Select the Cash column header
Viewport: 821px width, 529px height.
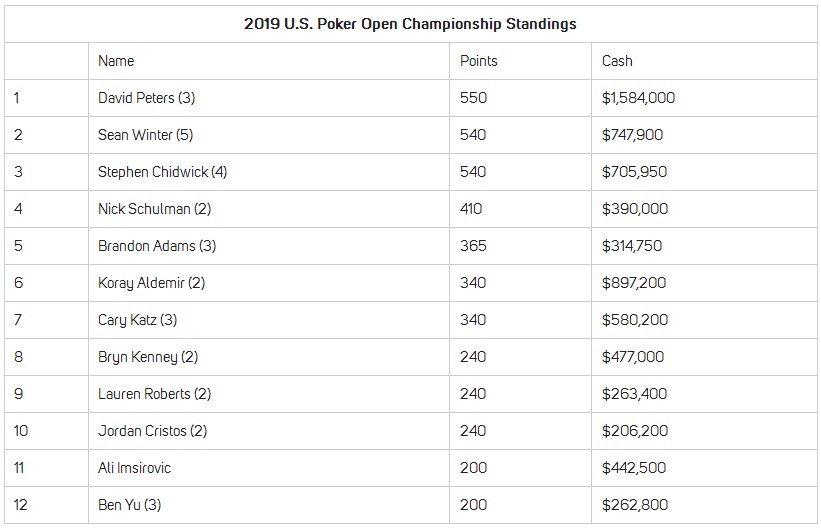[617, 61]
